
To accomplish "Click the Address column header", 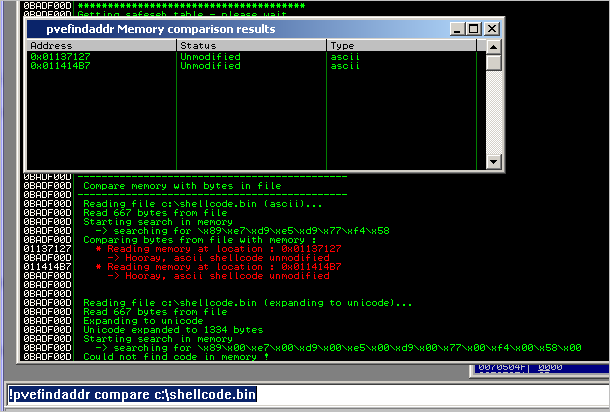I will point(100,46).
